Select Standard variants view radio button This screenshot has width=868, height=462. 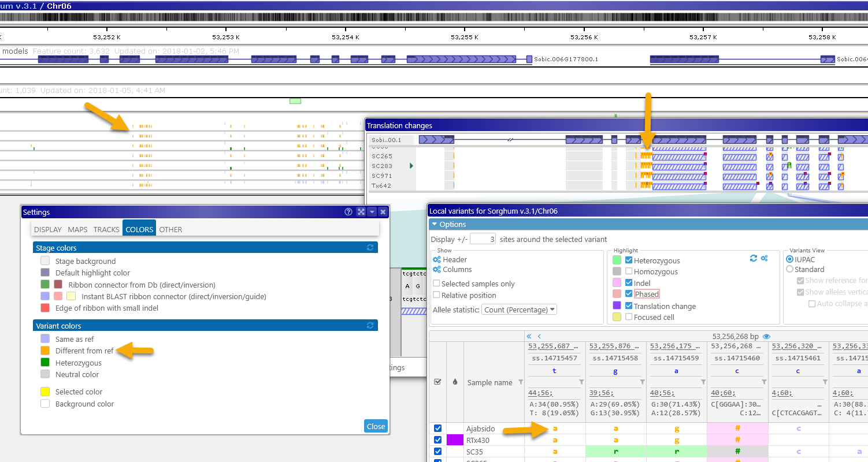[790, 269]
